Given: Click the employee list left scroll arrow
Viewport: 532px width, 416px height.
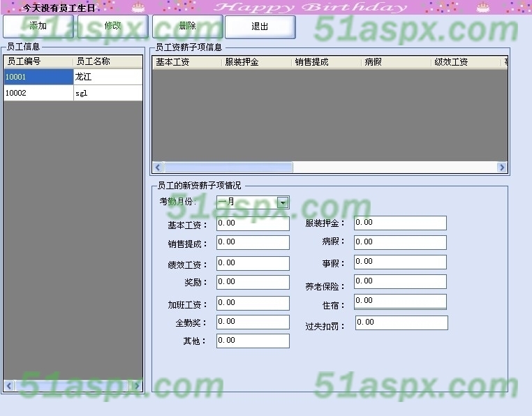Looking at the screenshot, I should [9, 386].
